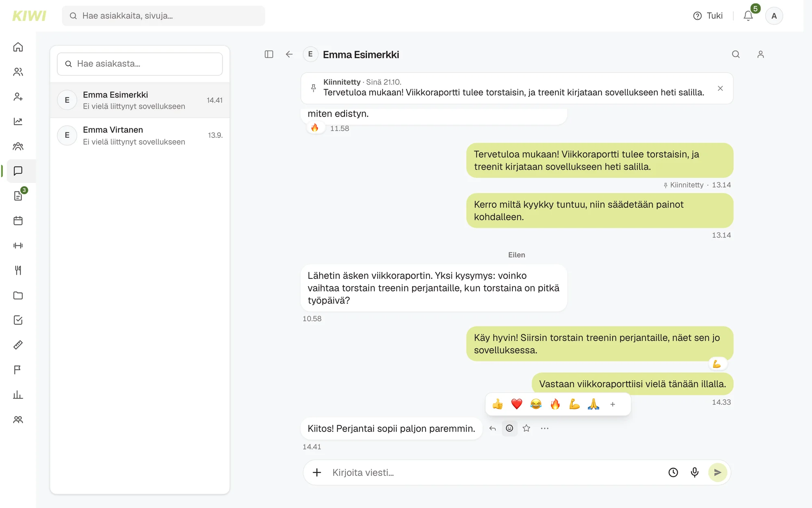Open the dumbbell workouts icon in sidebar
The height and width of the screenshot is (508, 812).
[x=18, y=245]
